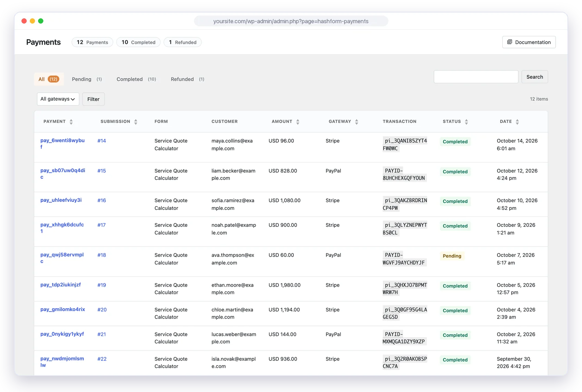This screenshot has width=582, height=392.
Task: Open submission #22 link
Action: point(102,359)
